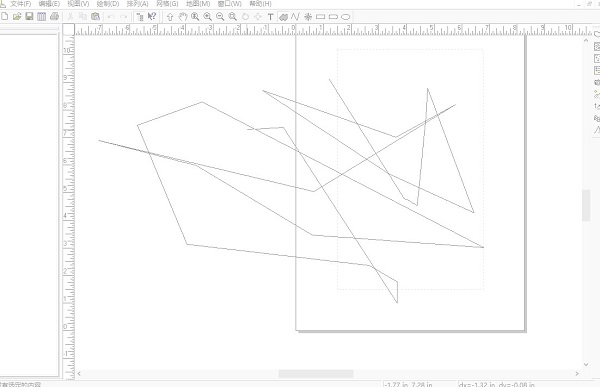Image resolution: width=600 pixels, height=387 pixels.
Task: Open the 文件(F) menu
Action: 20,4
